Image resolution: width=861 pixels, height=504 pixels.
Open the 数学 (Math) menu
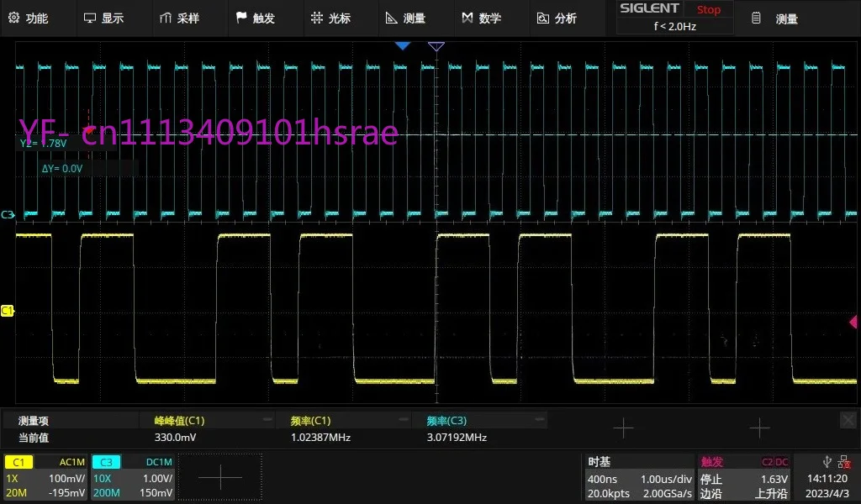click(481, 18)
